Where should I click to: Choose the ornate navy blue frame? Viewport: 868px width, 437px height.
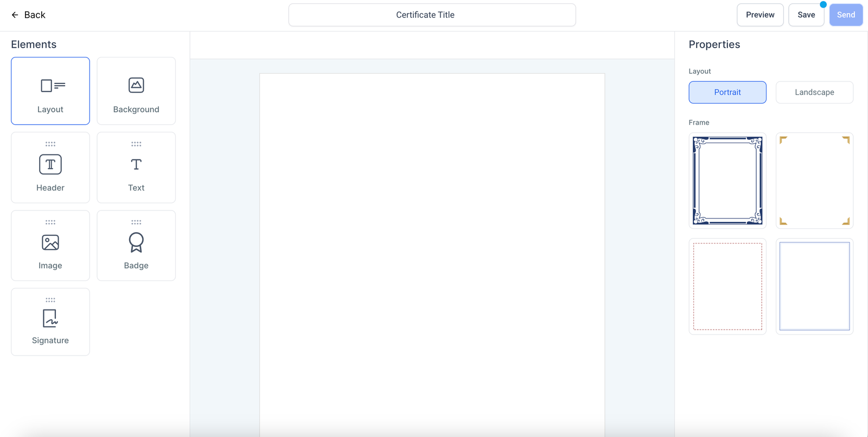point(727,181)
